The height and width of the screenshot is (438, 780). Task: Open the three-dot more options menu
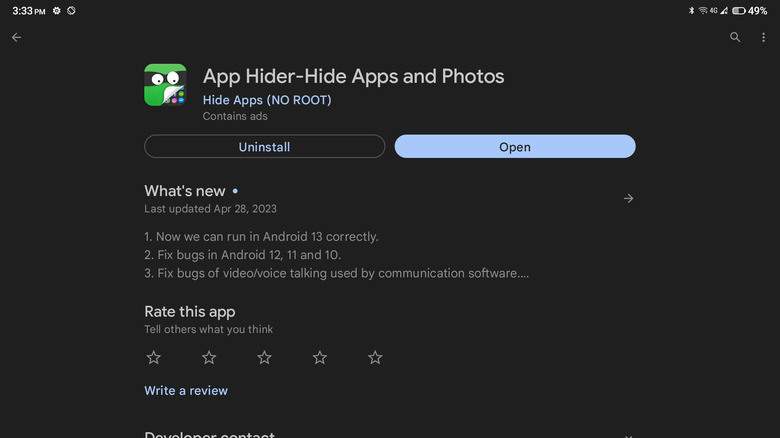763,37
